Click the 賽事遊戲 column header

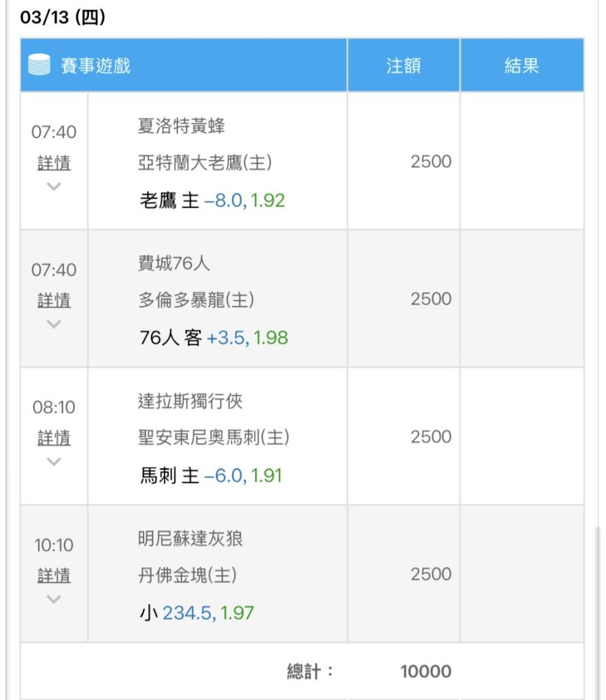tap(95, 66)
